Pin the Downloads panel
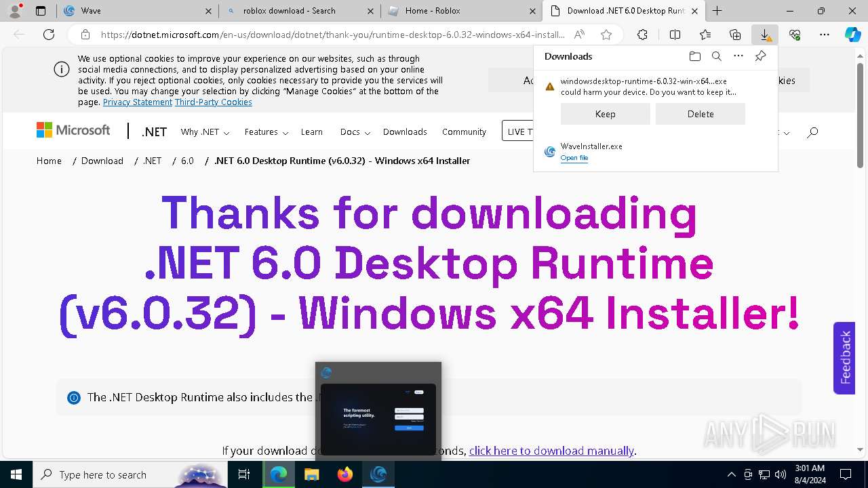 click(760, 56)
